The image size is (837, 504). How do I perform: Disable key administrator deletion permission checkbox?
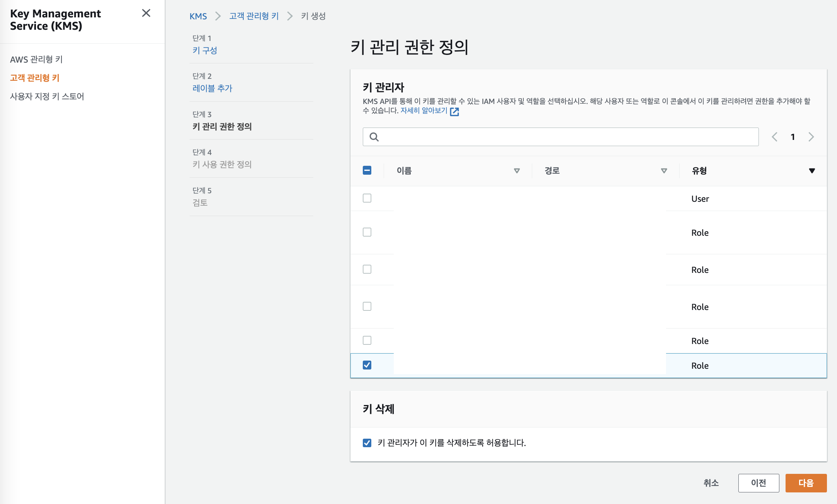coord(367,443)
